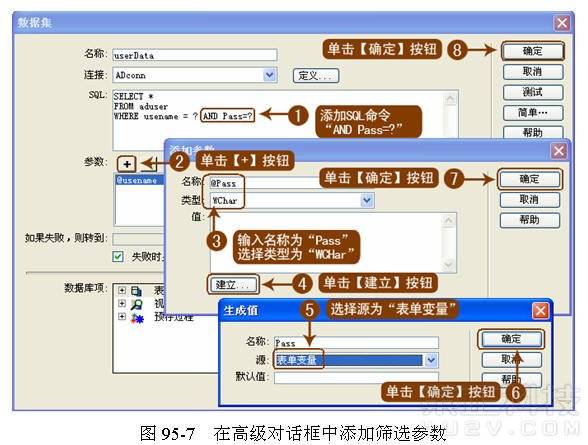
Task: Select the @usename parameter in list
Action: [140, 180]
